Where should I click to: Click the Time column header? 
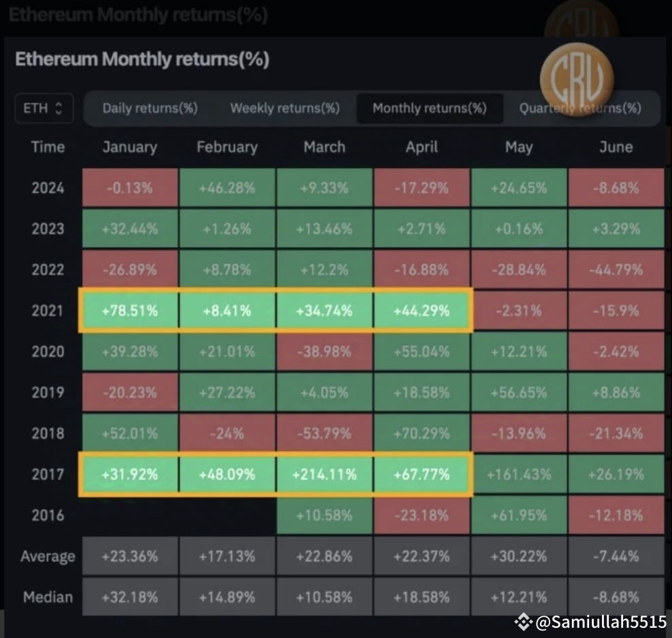pyautogui.click(x=47, y=147)
